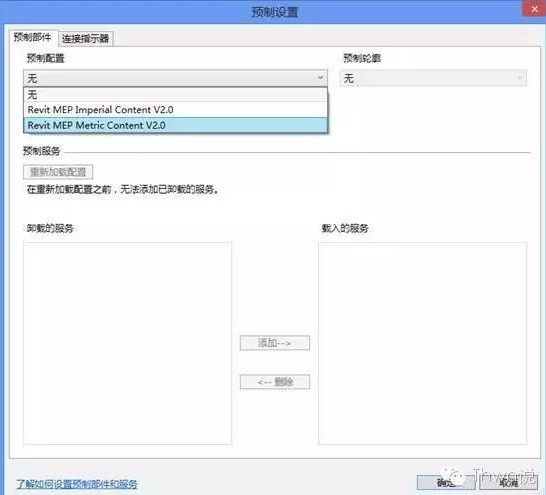Viewport: 546px width, 495px height.
Task: Select Revit MEP Imperial Content V2.0
Action: pos(176,110)
